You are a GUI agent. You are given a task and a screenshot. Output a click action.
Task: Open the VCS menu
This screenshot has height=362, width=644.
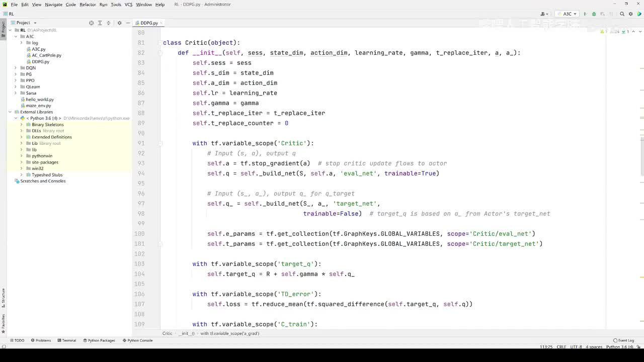click(x=128, y=5)
